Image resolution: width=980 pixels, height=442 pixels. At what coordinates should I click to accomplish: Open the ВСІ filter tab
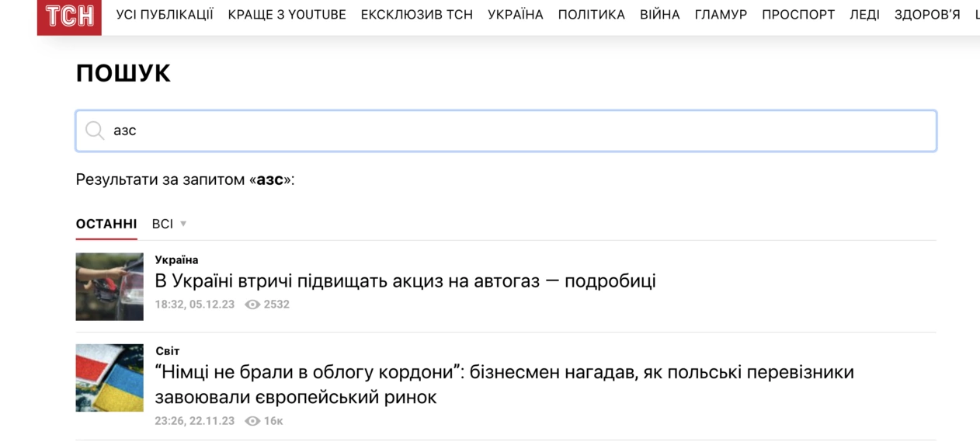point(162,224)
